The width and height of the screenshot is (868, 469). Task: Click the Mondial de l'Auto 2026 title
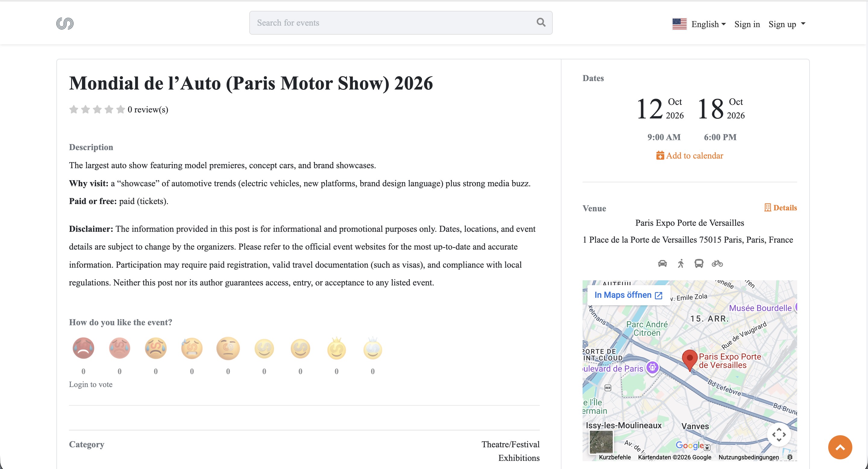(x=251, y=83)
